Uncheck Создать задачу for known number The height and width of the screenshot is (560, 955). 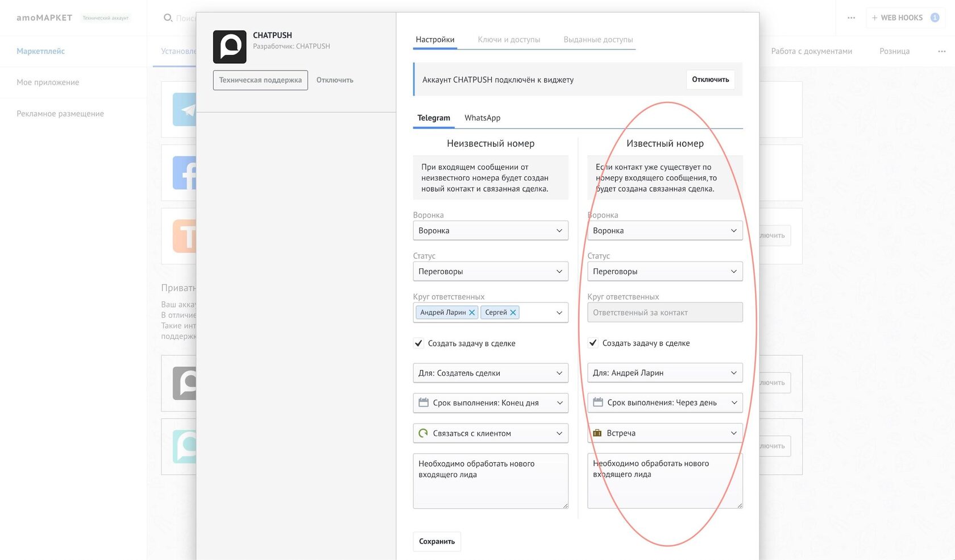[x=593, y=343]
